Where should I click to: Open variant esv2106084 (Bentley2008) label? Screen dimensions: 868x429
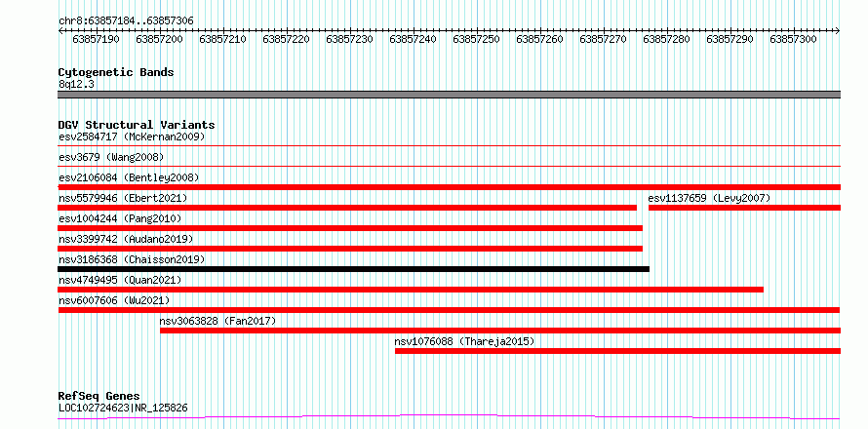(x=129, y=177)
